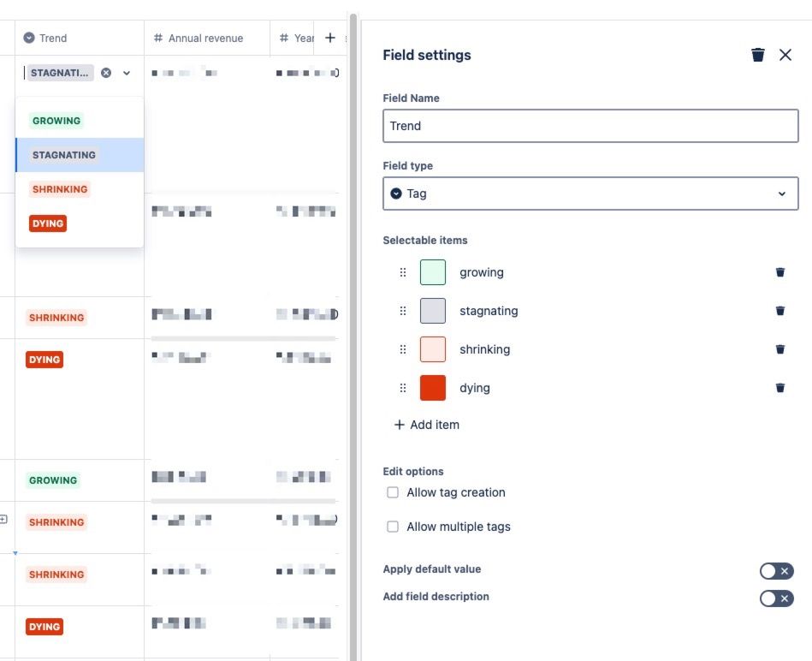The height and width of the screenshot is (661, 812).
Task: Click the 'growing' item label
Action: (x=482, y=272)
